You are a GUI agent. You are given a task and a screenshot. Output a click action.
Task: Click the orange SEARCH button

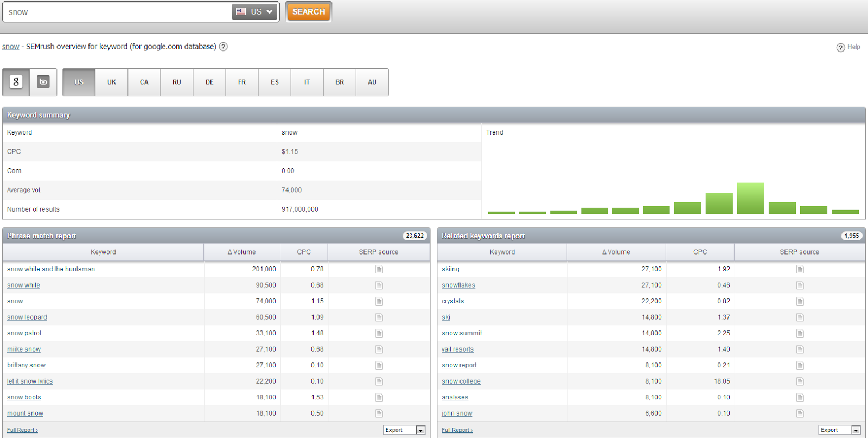coord(309,11)
